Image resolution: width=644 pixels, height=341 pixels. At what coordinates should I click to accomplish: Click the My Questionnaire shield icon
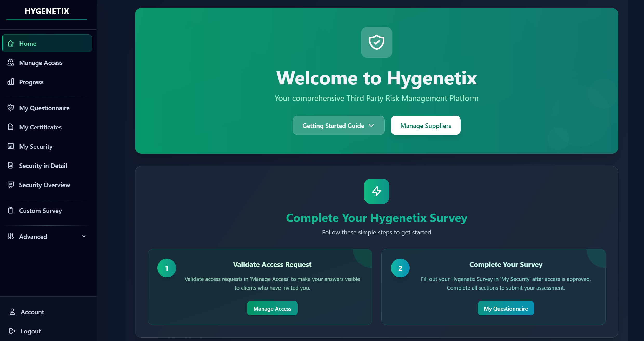tap(11, 107)
